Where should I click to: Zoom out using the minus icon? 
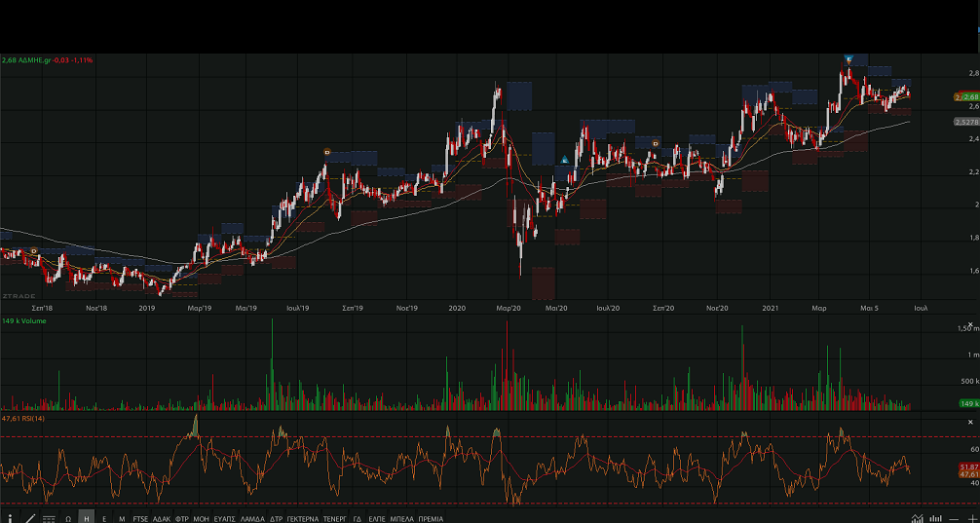click(954, 517)
